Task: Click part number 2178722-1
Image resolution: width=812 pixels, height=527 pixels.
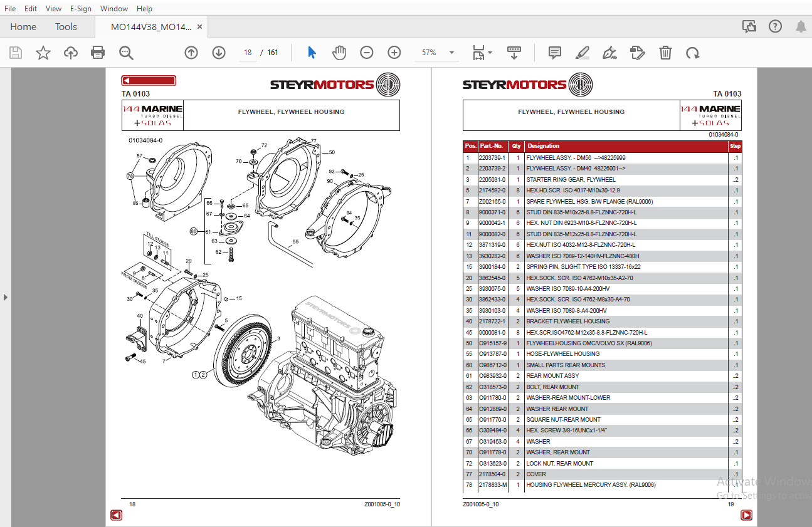Action: pos(492,321)
